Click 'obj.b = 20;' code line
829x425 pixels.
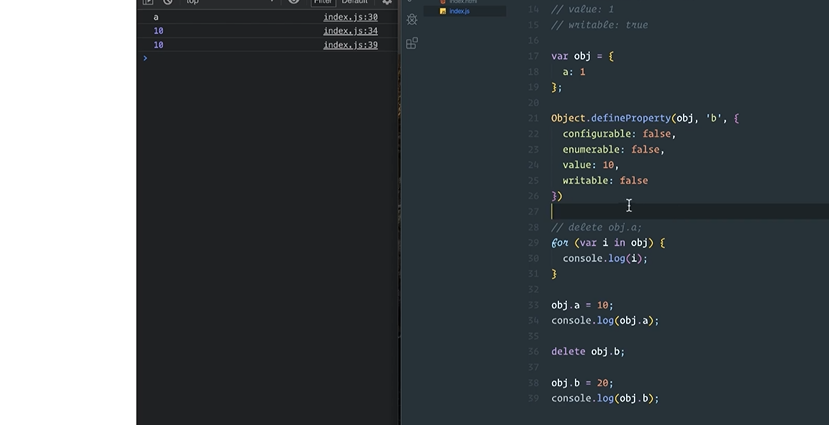582,383
